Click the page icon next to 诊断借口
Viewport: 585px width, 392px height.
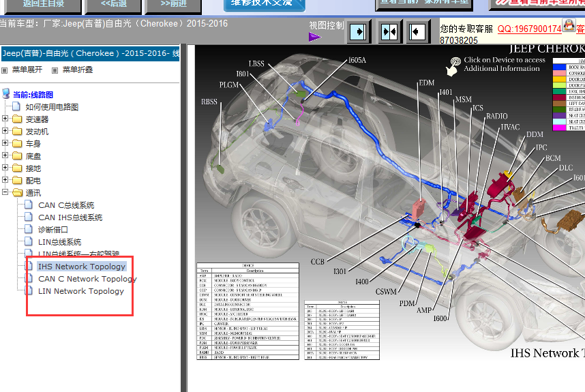click(x=29, y=229)
